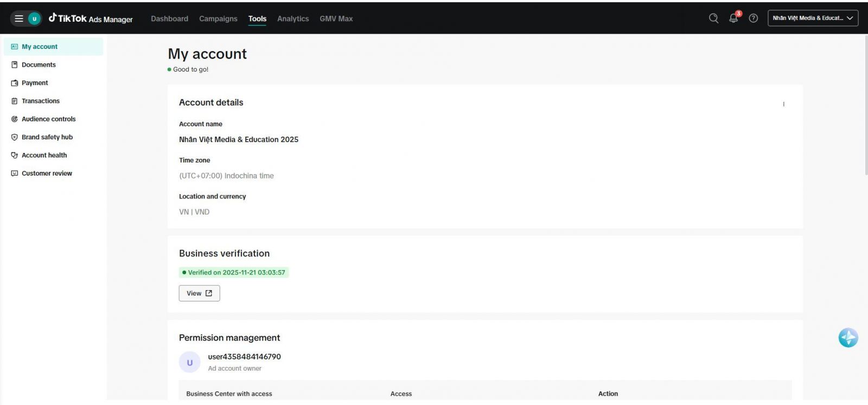Click the Location and currency field label
This screenshot has width=868, height=405.
click(212, 196)
